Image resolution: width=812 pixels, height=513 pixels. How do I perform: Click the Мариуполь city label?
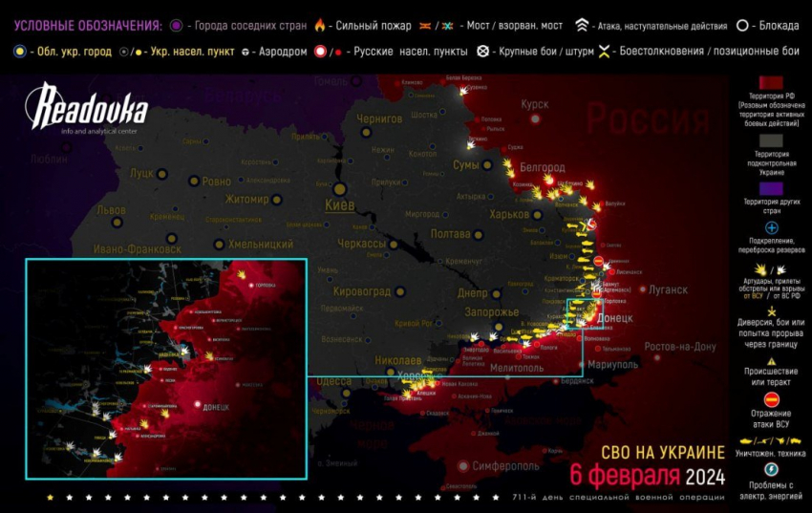tap(616, 364)
